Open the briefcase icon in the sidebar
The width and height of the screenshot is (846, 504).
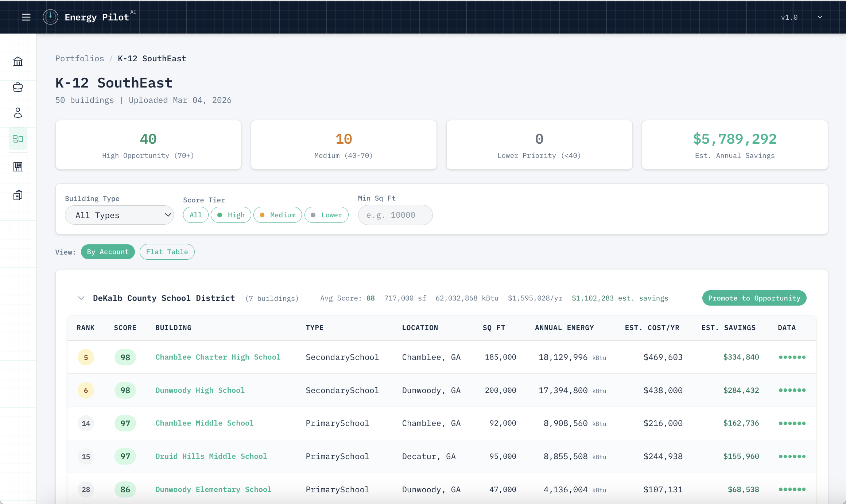pos(18,87)
